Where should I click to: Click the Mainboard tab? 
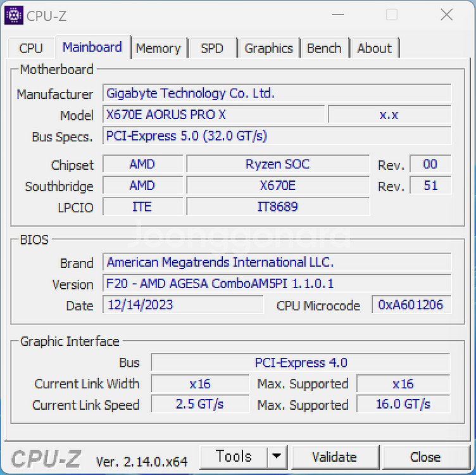92,47
